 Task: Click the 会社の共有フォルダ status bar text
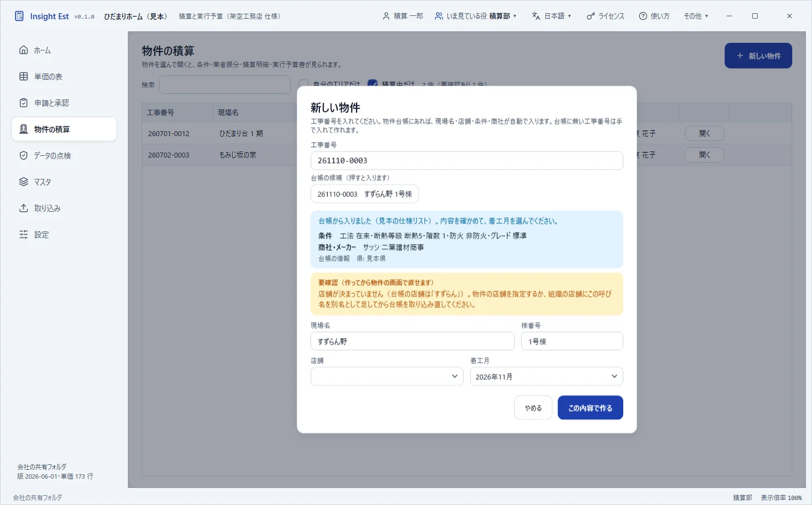coord(37,497)
